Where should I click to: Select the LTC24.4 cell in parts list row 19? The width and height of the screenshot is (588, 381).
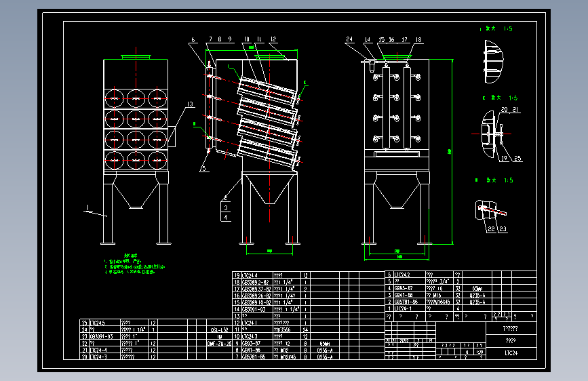coord(257,275)
